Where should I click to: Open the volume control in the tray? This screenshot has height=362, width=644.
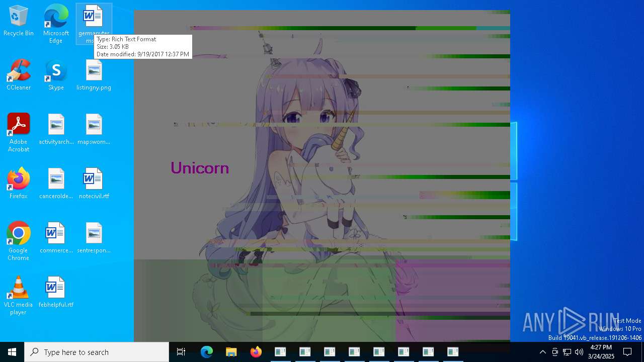579,352
